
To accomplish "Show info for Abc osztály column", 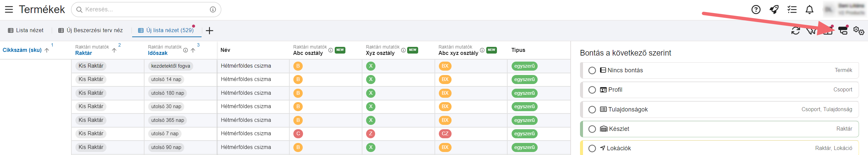I will coord(331,50).
